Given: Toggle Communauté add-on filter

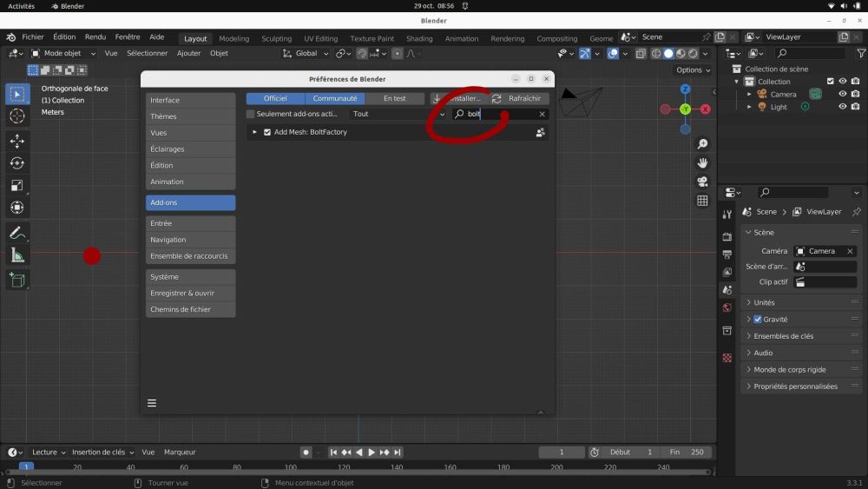Looking at the screenshot, I should [335, 98].
